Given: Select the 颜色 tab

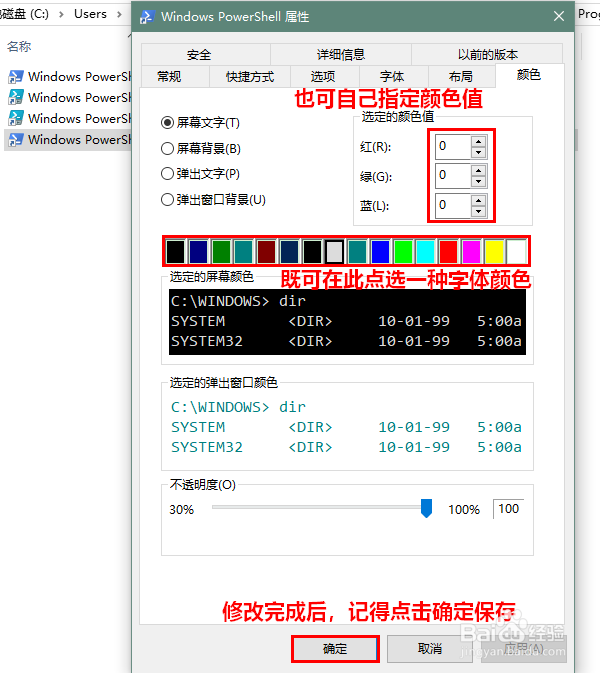Looking at the screenshot, I should click(530, 76).
